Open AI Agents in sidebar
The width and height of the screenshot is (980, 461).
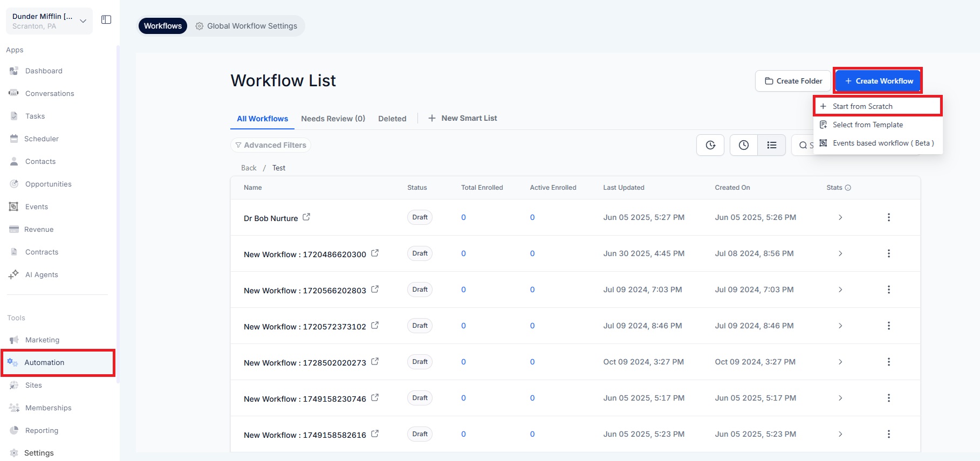(42, 274)
